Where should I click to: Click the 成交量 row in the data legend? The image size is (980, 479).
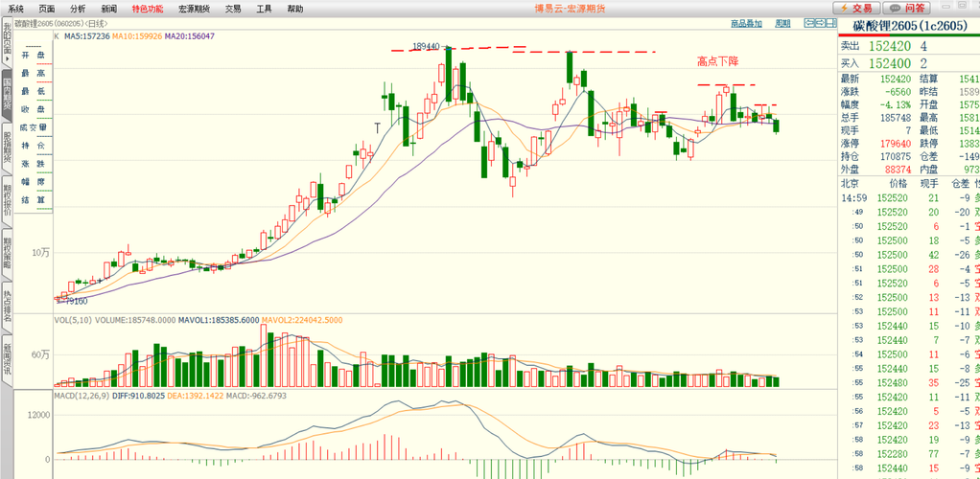click(34, 127)
